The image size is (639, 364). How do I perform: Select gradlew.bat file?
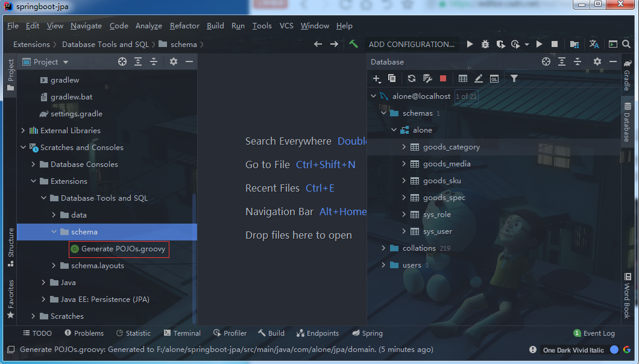point(71,96)
